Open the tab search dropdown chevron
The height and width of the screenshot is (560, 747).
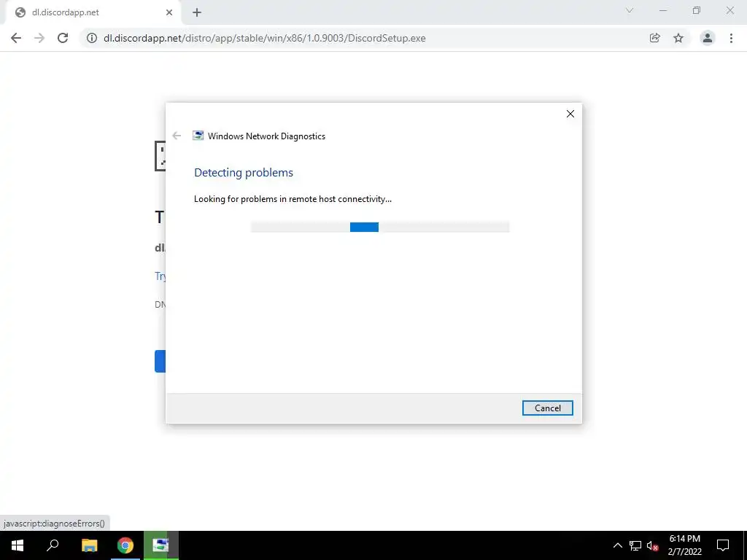[x=630, y=10]
